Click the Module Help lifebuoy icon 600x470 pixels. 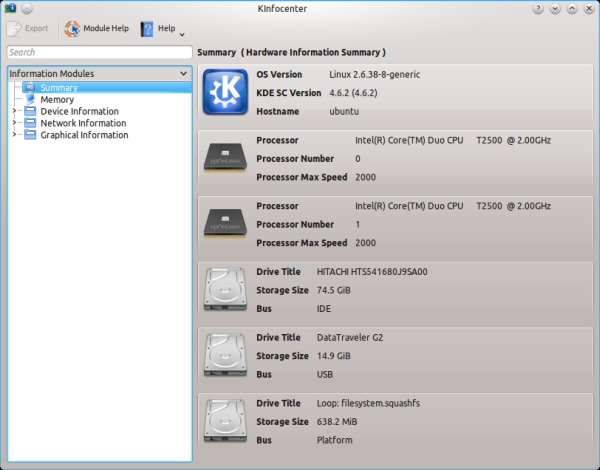(72, 29)
